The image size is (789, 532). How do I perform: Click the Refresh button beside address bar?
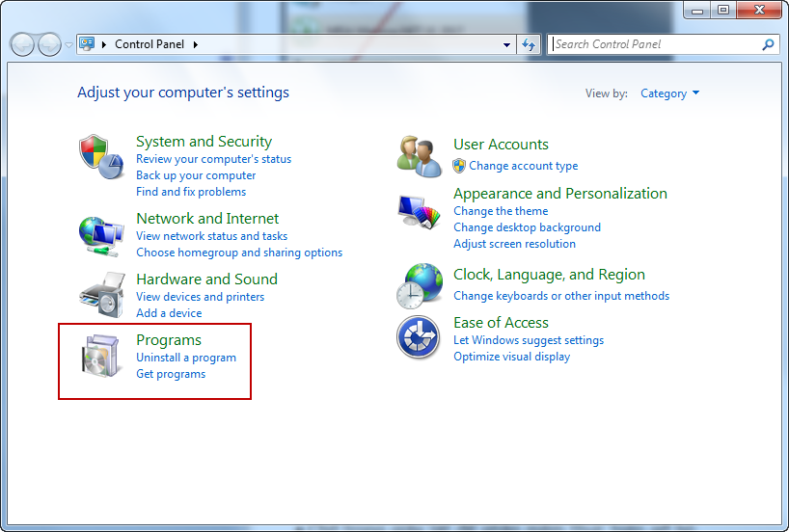coord(529,44)
